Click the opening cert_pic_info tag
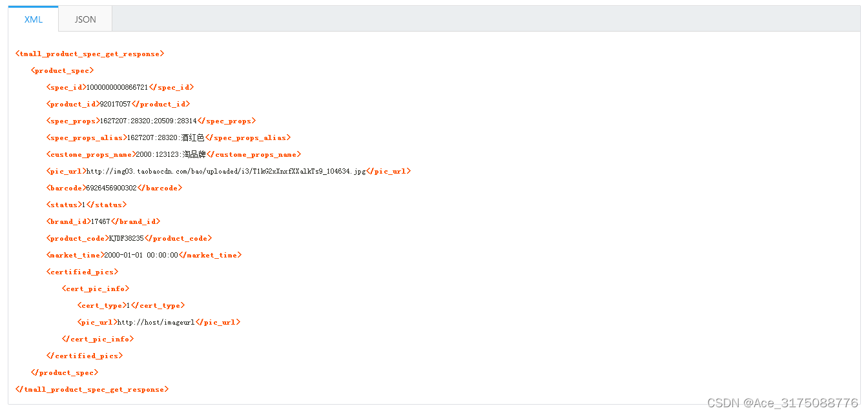 [96, 288]
